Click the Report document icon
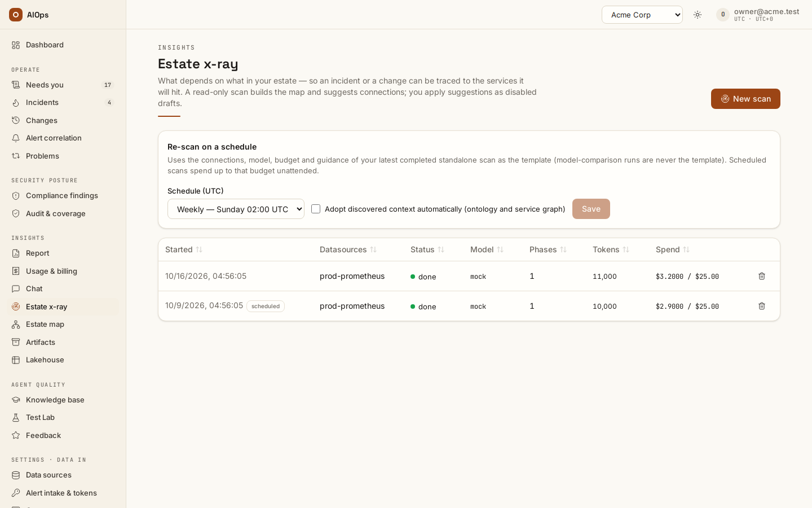Viewport: 812px width, 508px height. point(16,253)
